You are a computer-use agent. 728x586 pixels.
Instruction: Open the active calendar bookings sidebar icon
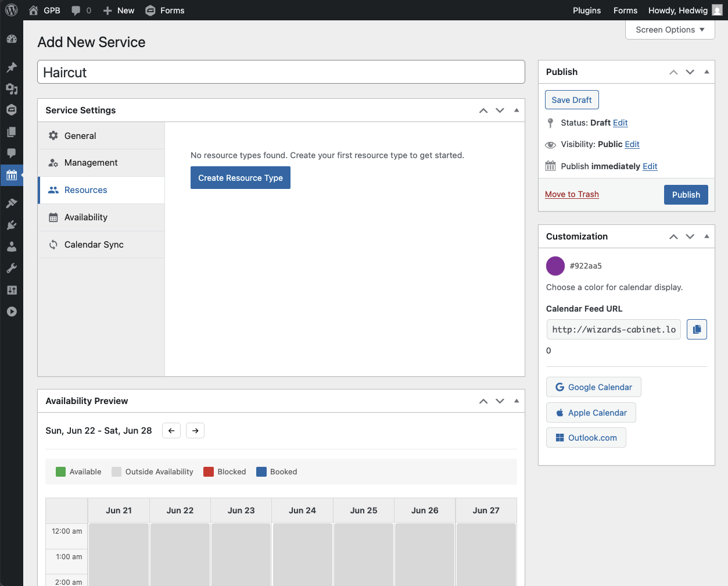(x=12, y=175)
